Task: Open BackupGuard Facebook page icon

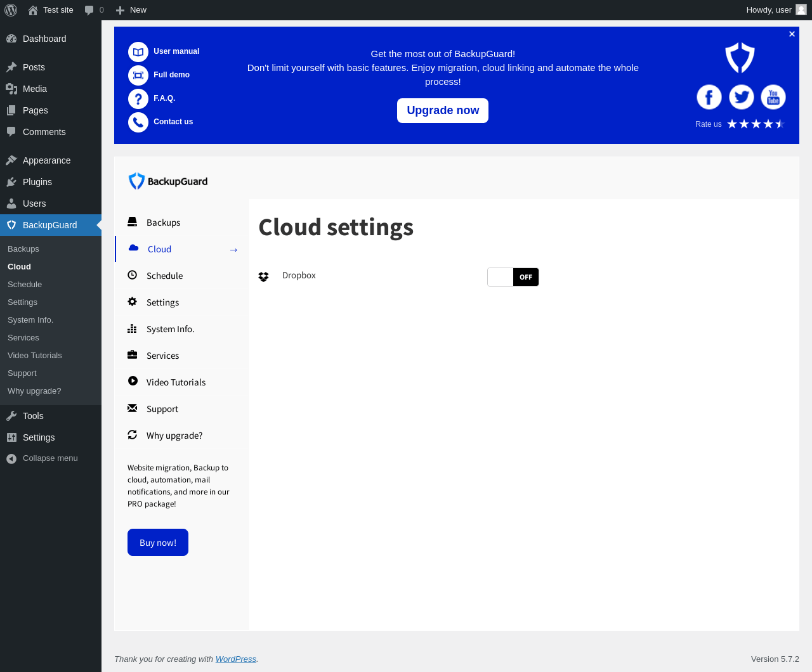Action: point(709,97)
